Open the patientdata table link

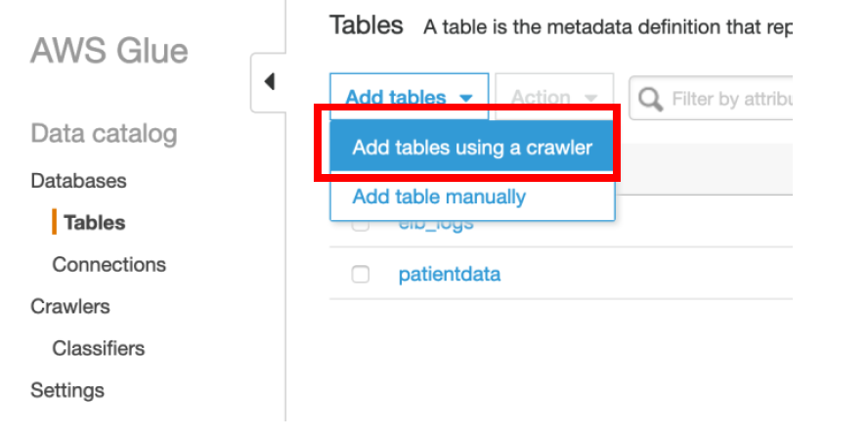pos(450,274)
